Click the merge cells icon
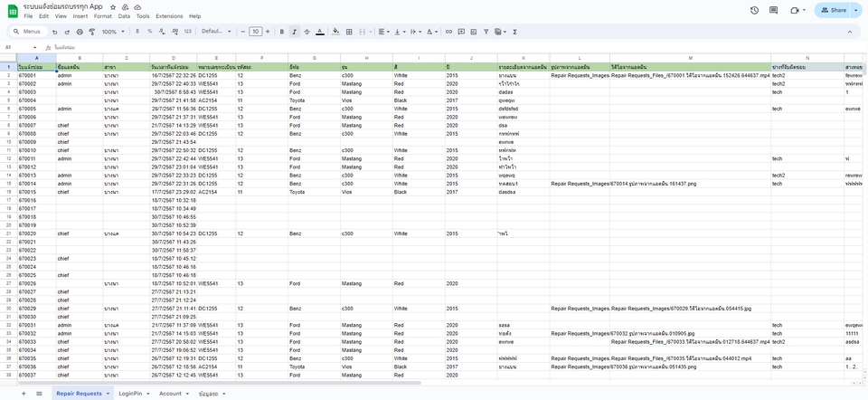Screen dimensions: 868x400 coord(363,32)
